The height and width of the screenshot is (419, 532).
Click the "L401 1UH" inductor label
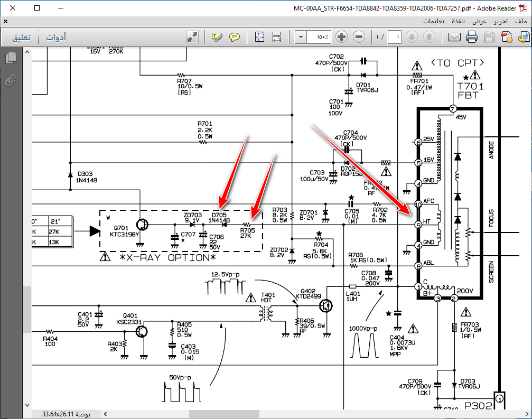tap(353, 296)
